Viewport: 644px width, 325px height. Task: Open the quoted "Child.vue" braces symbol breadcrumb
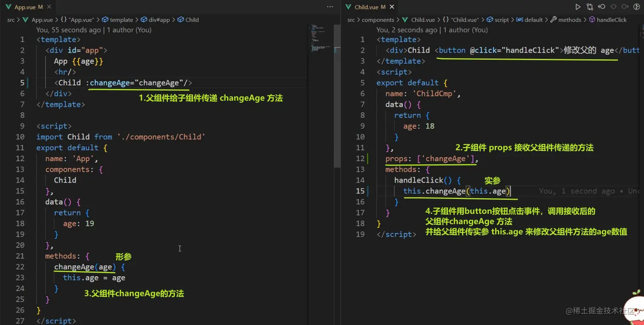pyautogui.click(x=461, y=20)
